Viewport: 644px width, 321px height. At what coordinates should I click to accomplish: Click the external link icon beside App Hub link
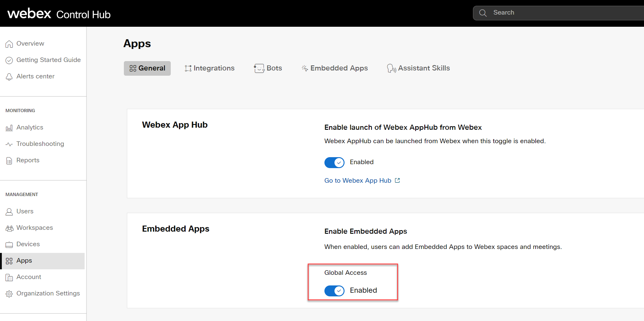tap(397, 181)
